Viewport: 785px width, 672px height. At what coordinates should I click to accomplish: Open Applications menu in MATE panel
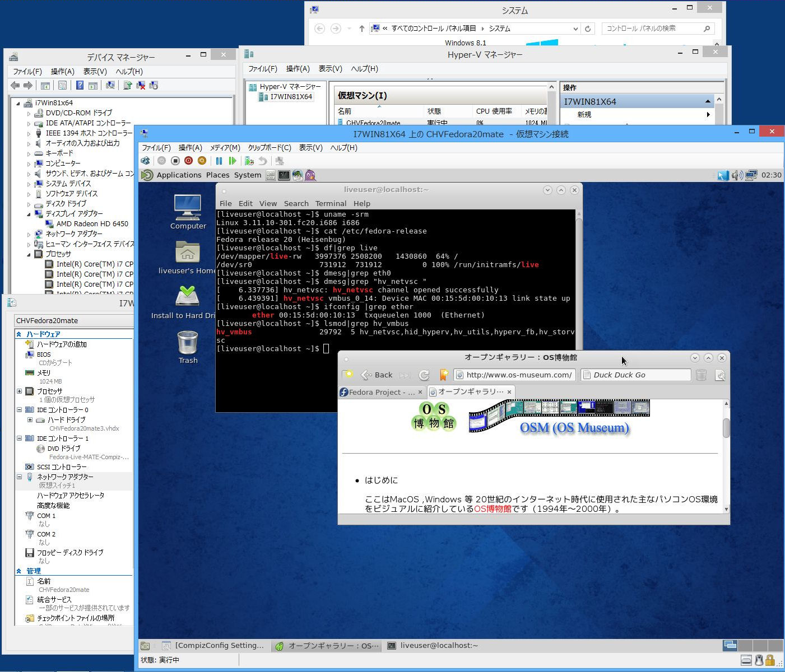click(x=179, y=175)
